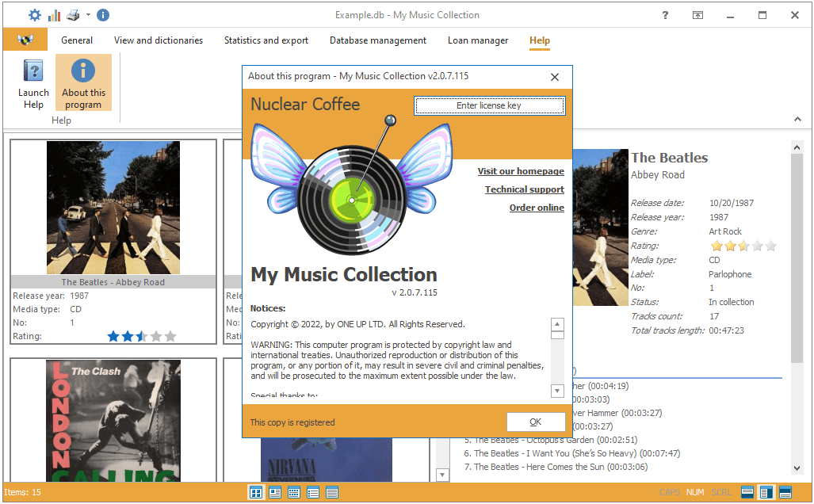The image size is (814, 504).
Task: Switch to Database management tab
Action: [378, 40]
